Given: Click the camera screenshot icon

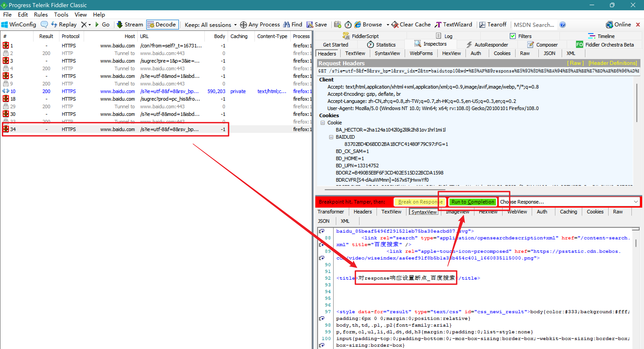Looking at the screenshot, I should [x=337, y=25].
